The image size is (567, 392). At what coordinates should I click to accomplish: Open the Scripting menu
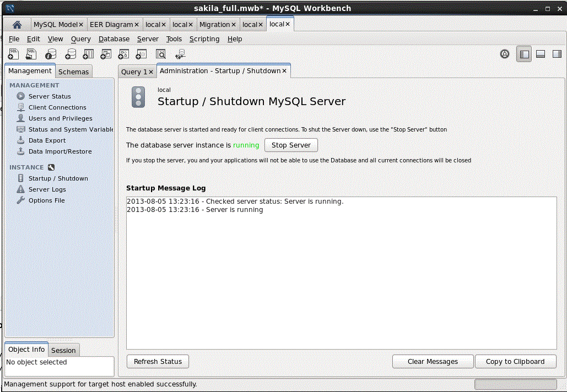[204, 39]
